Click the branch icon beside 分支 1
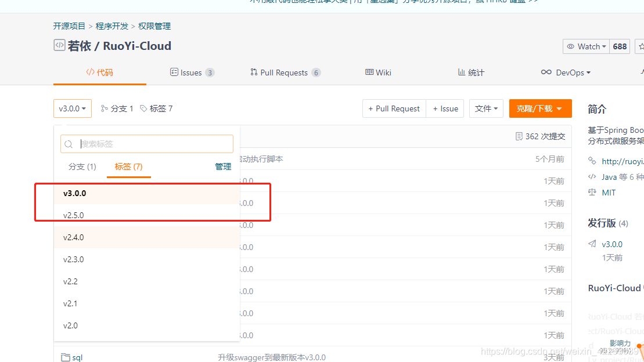This screenshot has width=644, height=362. click(105, 108)
